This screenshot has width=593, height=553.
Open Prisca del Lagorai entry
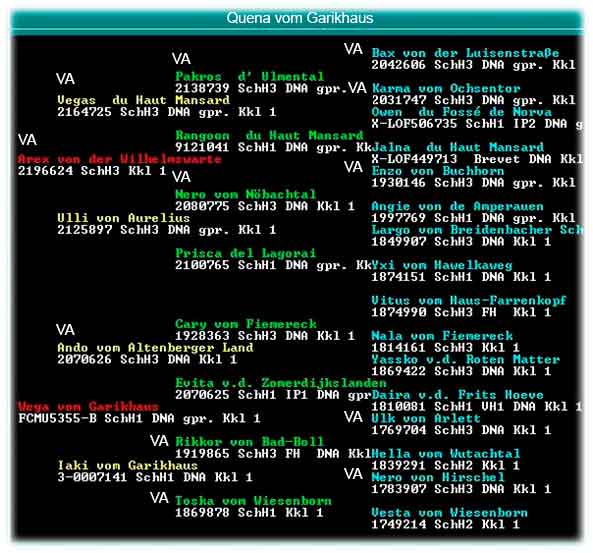(245, 253)
